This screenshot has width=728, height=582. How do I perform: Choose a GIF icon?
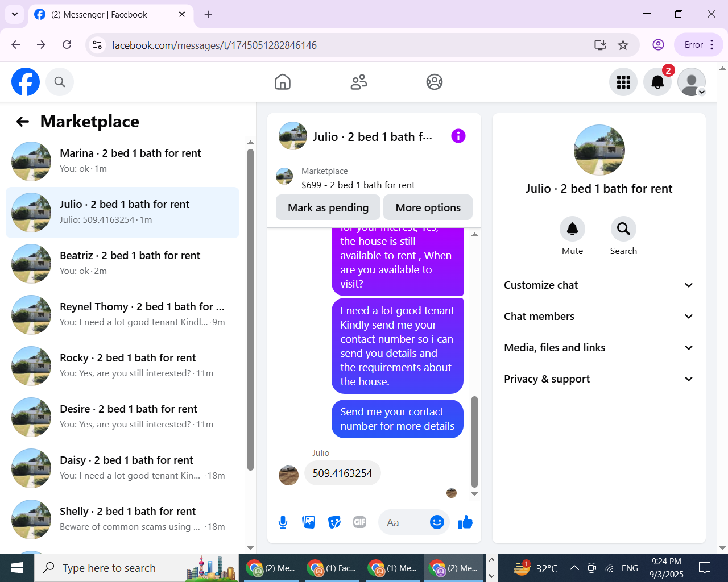(x=360, y=522)
